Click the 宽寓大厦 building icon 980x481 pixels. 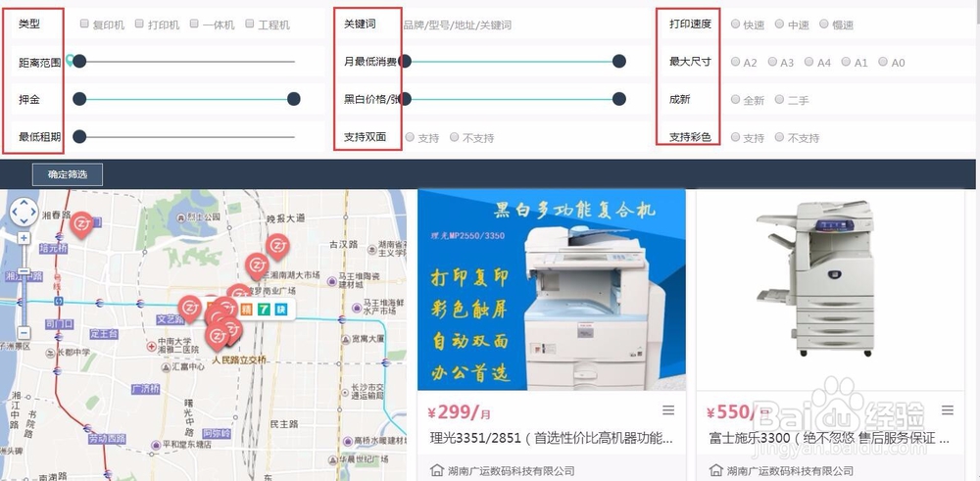tap(345, 339)
